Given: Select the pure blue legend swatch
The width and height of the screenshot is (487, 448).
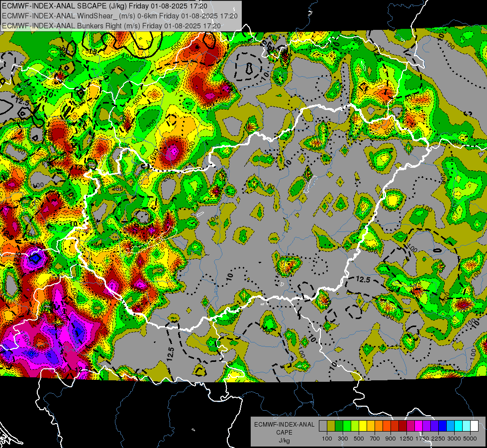Looking at the screenshot, I should 443,426.
